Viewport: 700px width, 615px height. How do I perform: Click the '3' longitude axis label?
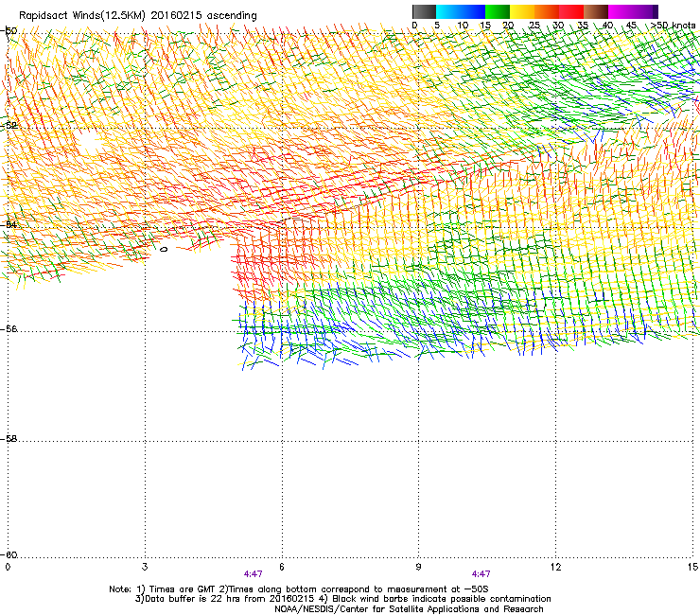pos(145,567)
